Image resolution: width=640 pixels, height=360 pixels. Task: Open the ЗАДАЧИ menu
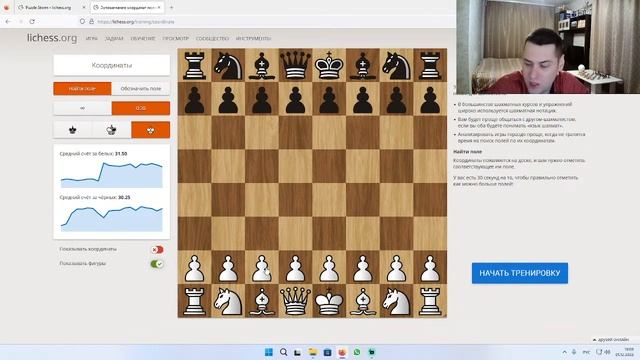pos(114,38)
